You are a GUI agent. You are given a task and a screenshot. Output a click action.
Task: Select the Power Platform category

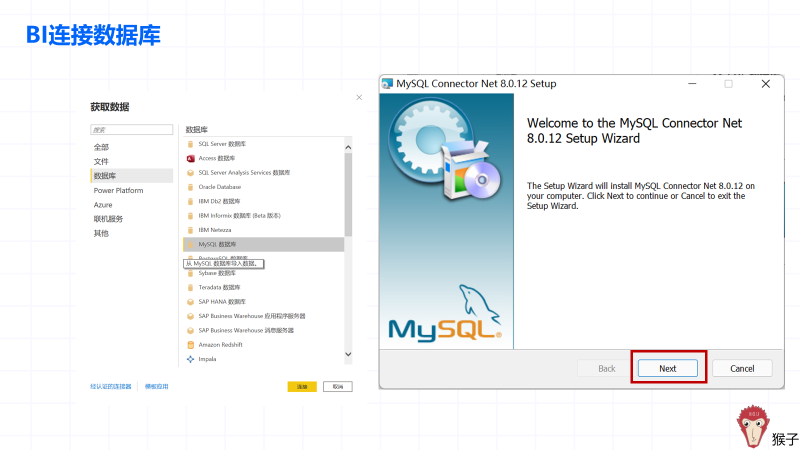coord(118,190)
